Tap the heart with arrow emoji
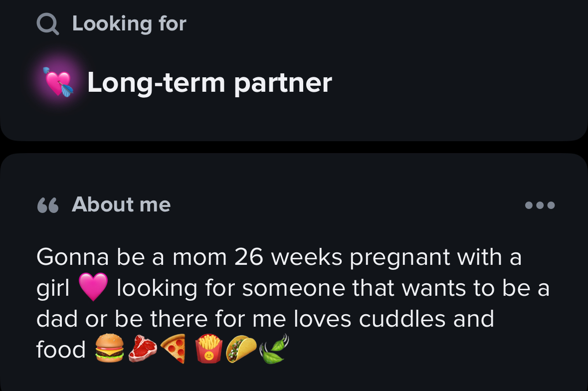Screen dimensions: 588x391 tap(58, 82)
